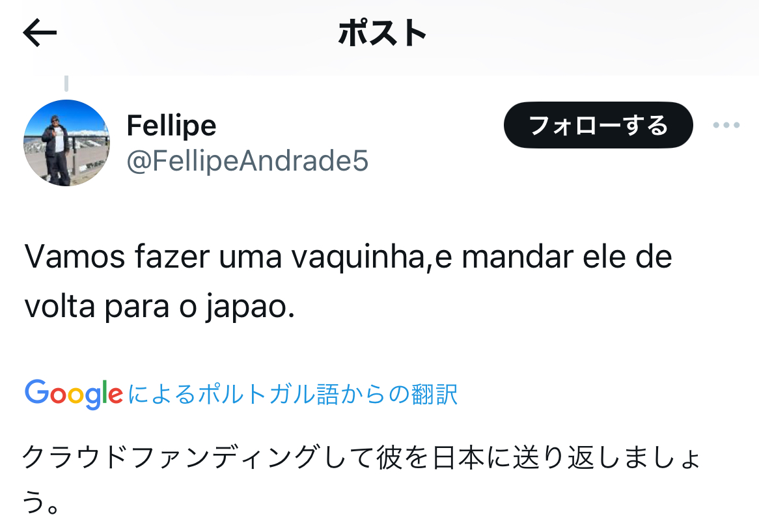Image resolution: width=759 pixels, height=532 pixels.
Task: Select the ポスト header title
Action: 382,33
